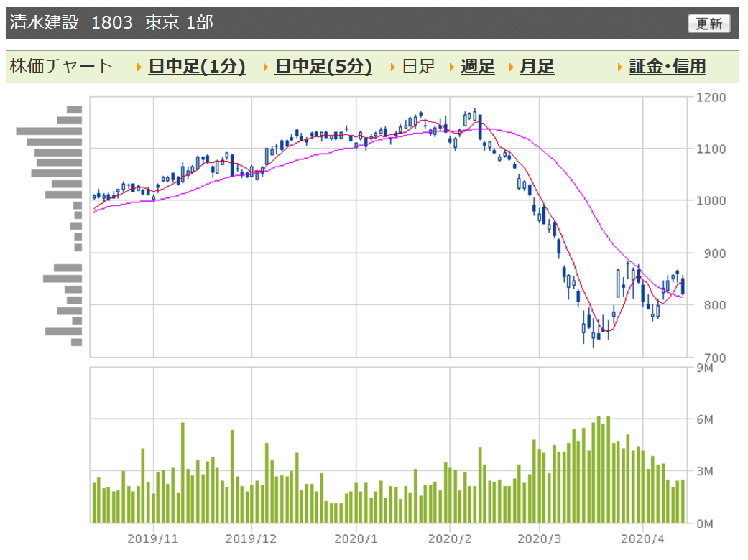Click the 6M volume axis label
The width and height of the screenshot is (748, 560).
coord(705,419)
